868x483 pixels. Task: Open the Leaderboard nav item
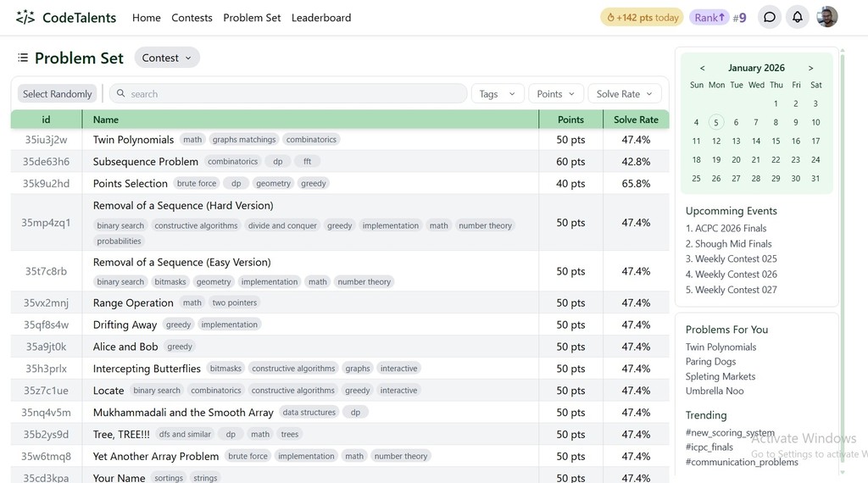pos(320,17)
